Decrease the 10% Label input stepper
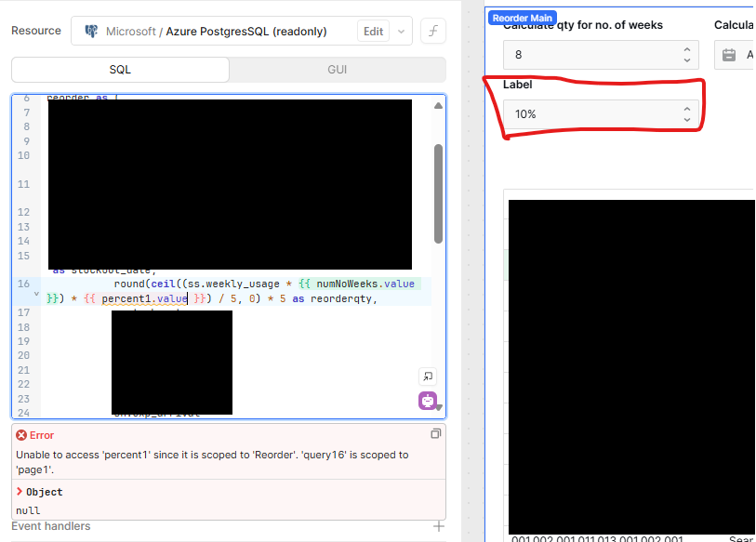Screen dimensions: 756x542 [x=687, y=119]
